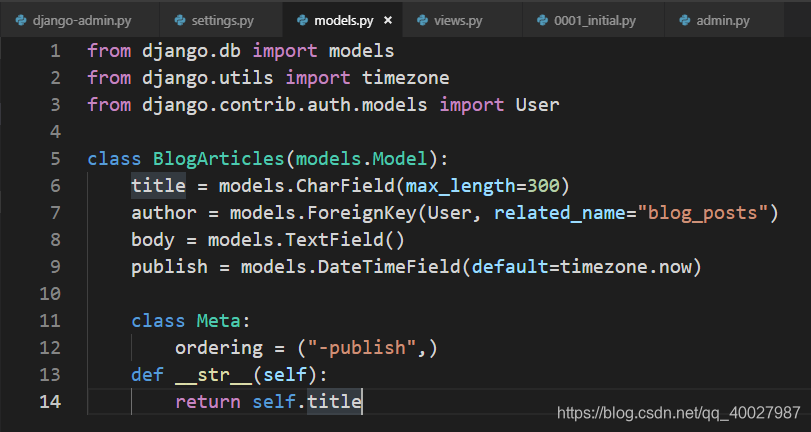The image size is (811, 432).
Task: Click 'User' at the end of line 3
Action: click(537, 105)
